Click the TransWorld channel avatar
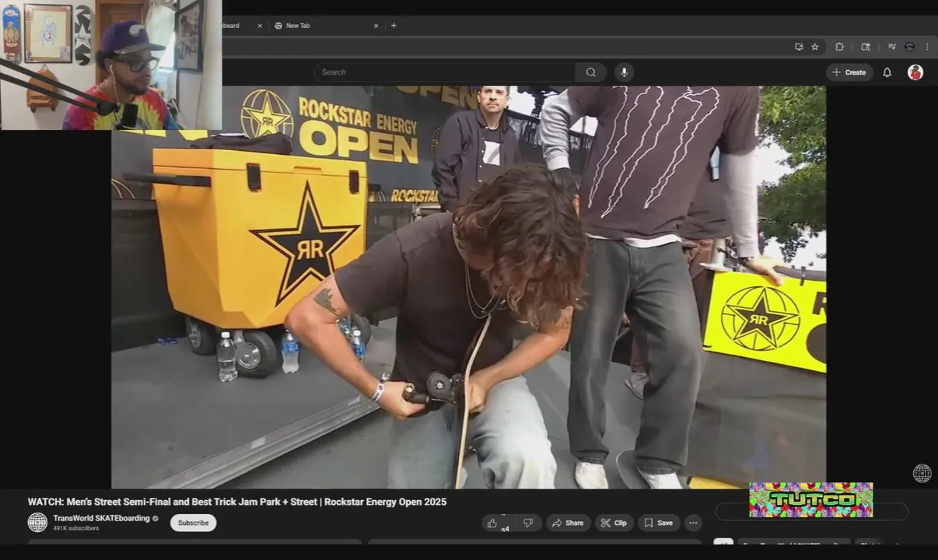This screenshot has height=560, width=938. 37,522
